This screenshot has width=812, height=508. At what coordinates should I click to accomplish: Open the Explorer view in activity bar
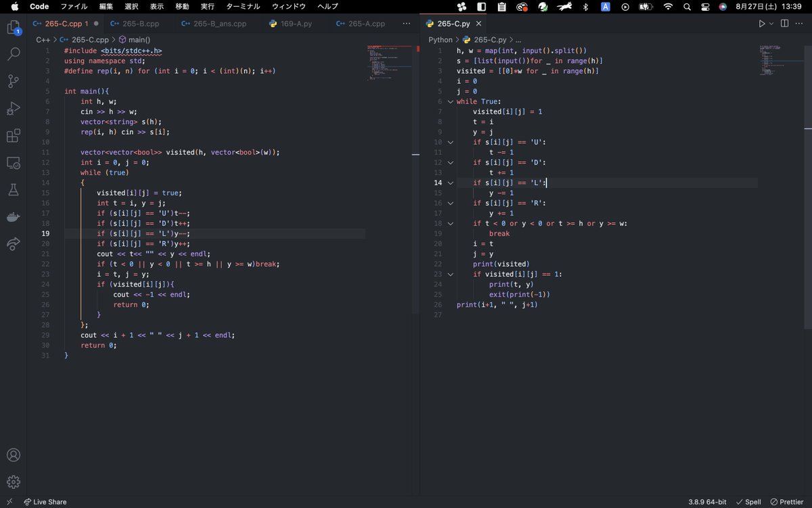14,28
